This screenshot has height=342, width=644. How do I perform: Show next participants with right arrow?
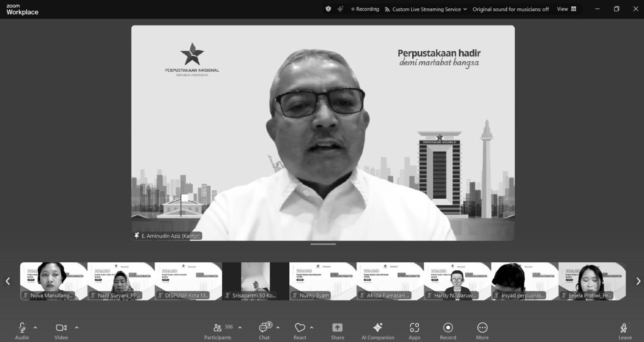point(638,281)
